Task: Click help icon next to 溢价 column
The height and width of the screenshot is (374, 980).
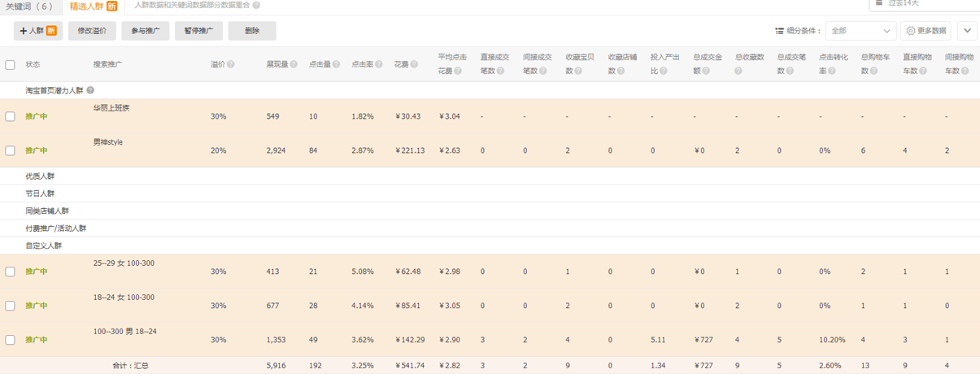Action: tap(231, 64)
